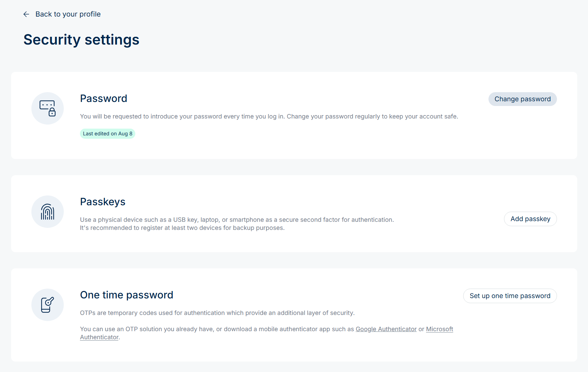Click the OTP solution download paragraph
Viewport: 588px width, 372px height.
[x=267, y=333]
